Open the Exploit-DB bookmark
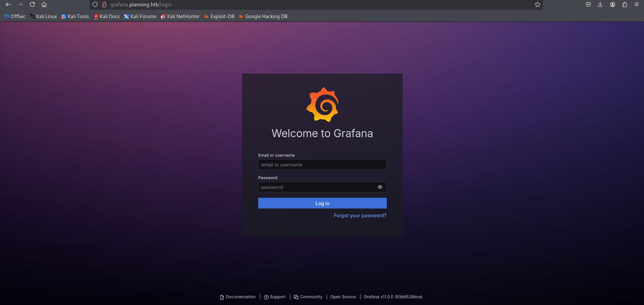The image size is (644, 305). pyautogui.click(x=219, y=16)
